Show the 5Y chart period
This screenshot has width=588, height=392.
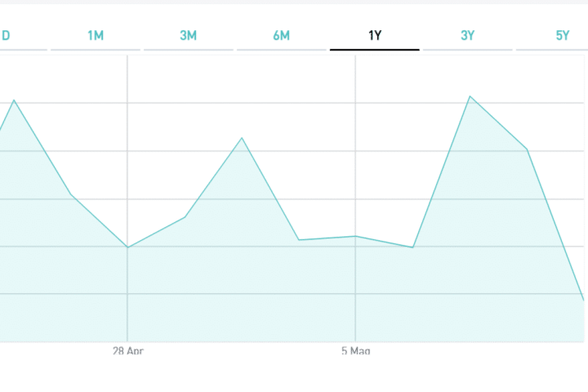pyautogui.click(x=562, y=35)
